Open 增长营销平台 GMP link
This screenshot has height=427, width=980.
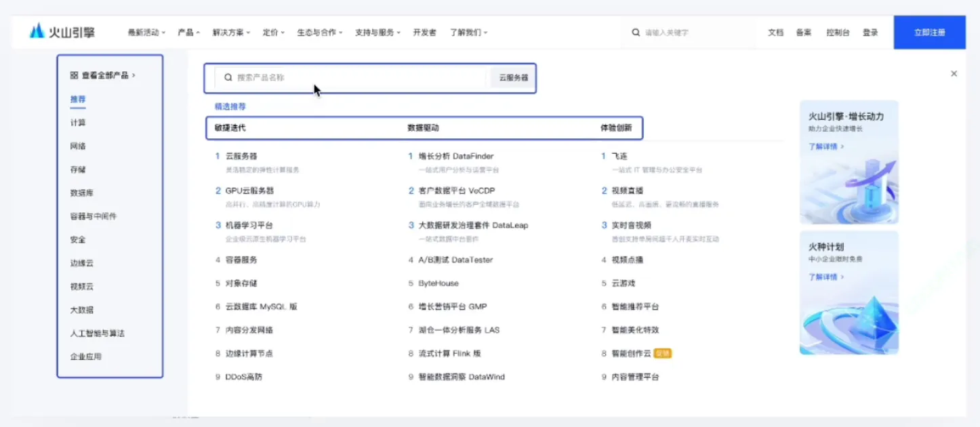452,306
